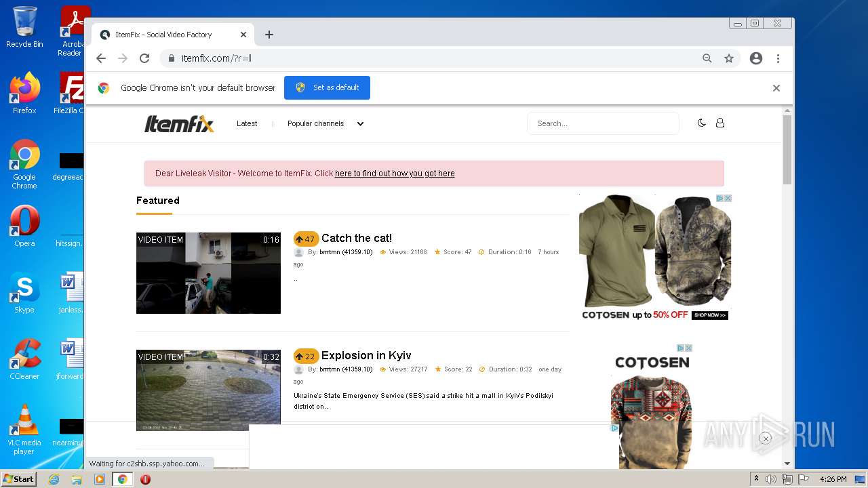Screen dimensions: 868x488
Task: Open media player taskbar icon
Action: (x=100, y=479)
